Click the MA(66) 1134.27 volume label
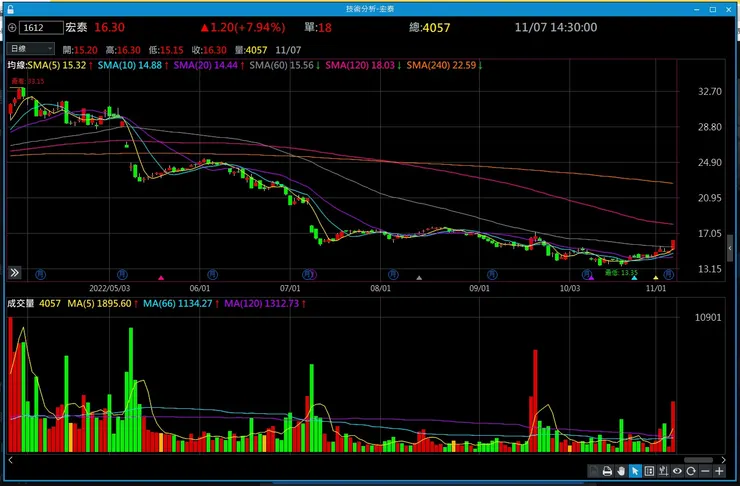This screenshot has width=740, height=486. tap(177, 303)
